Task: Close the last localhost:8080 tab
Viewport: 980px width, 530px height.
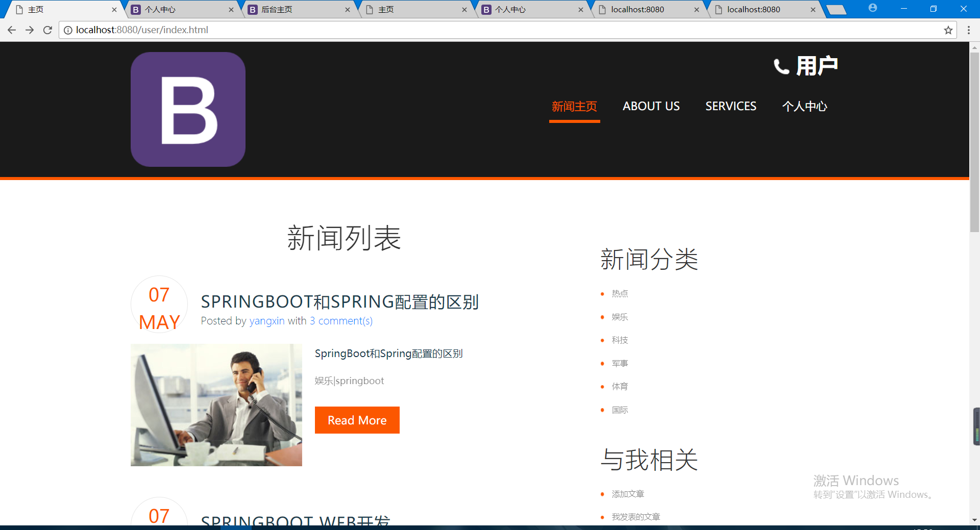Action: (813, 10)
